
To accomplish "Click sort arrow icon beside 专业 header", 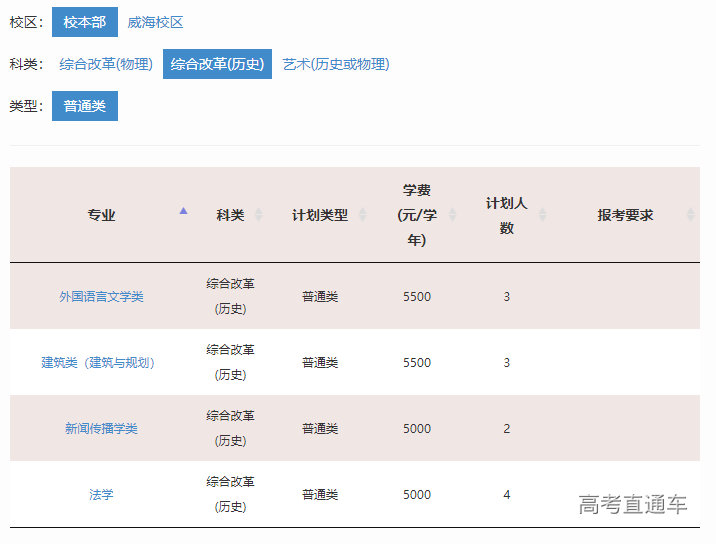I will tap(183, 213).
